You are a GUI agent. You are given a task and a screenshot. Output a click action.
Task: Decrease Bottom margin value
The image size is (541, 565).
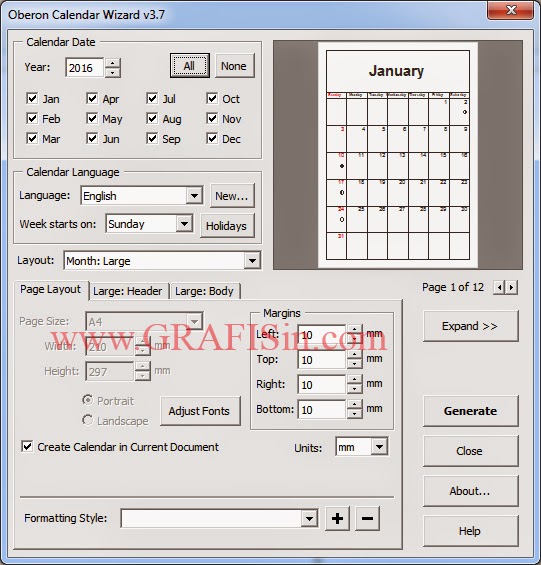pos(355,414)
